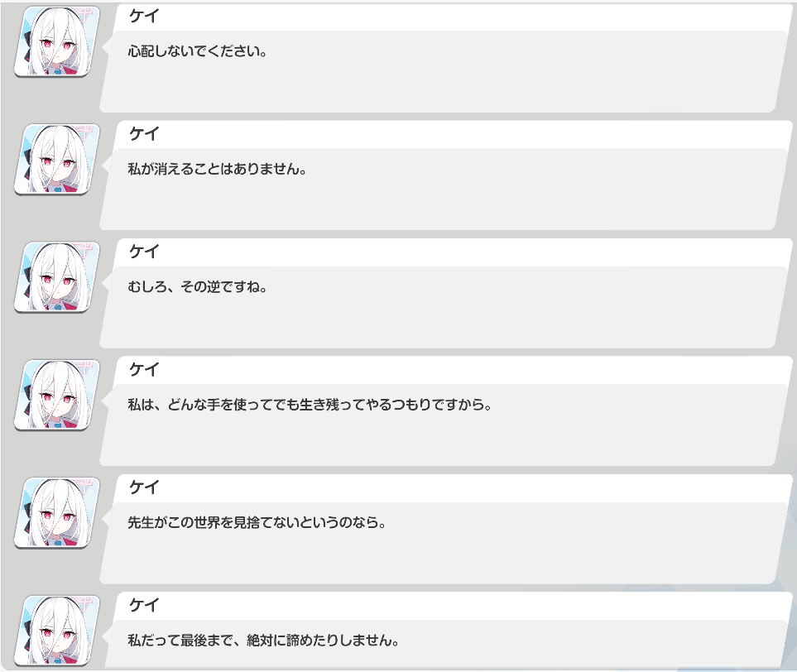Screen dimensions: 797x672
Task: Click the name header bar above 先生がこの世界を line
Action: (453, 488)
